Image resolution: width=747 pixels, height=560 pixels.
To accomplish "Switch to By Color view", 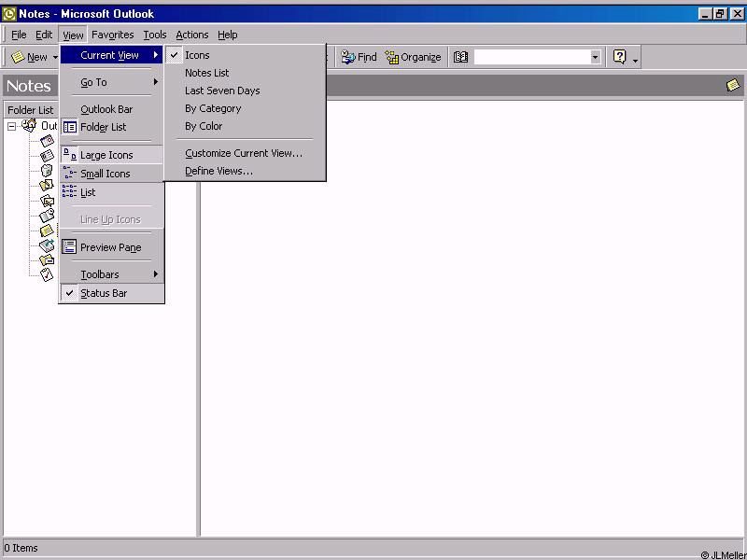I will (245, 126).
